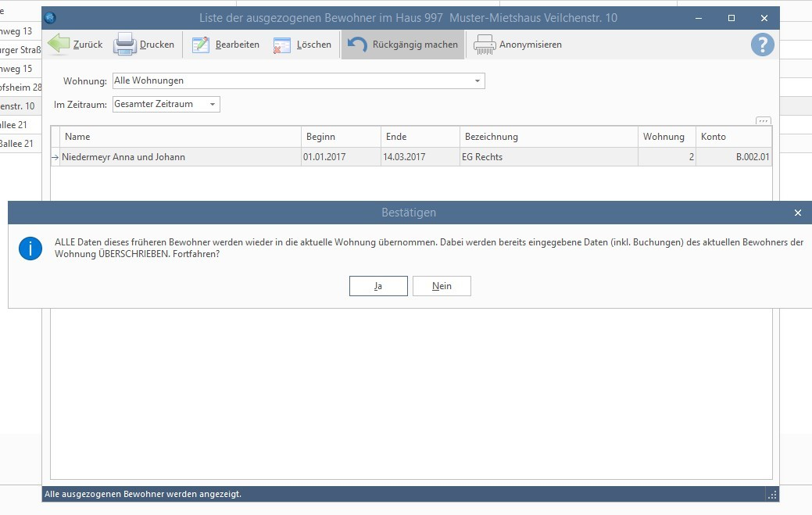The width and height of the screenshot is (812, 515).
Task: Select 'ofsheim 28' row in background list
Action: coord(21,88)
